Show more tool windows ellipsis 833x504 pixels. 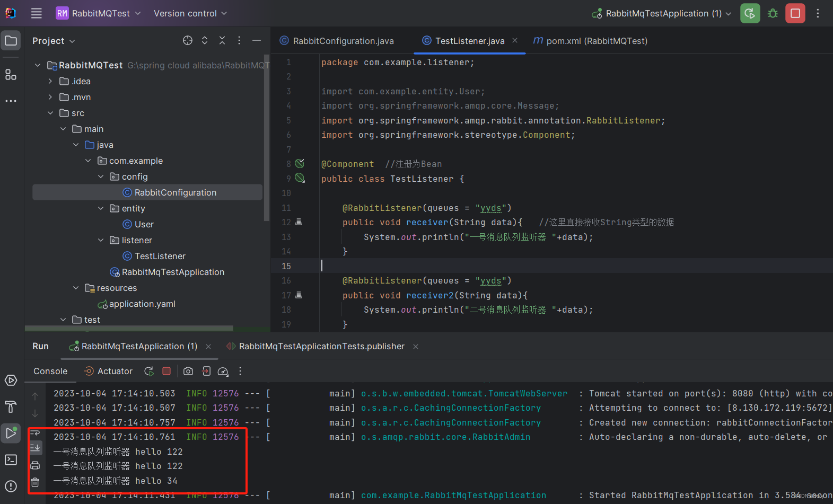[11, 101]
